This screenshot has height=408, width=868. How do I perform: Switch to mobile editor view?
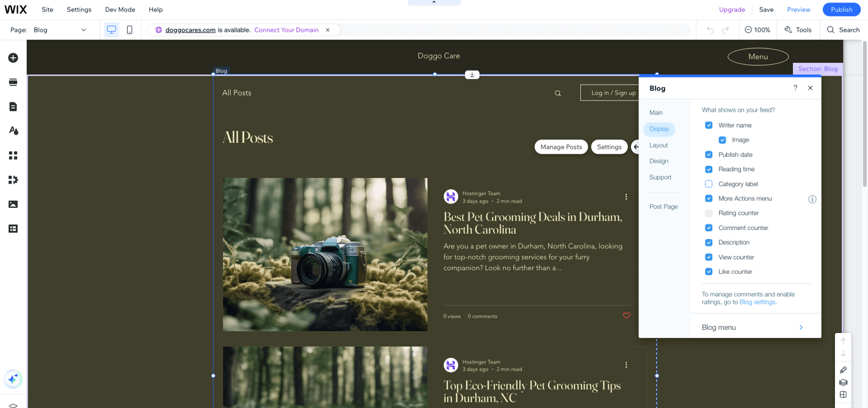click(130, 29)
